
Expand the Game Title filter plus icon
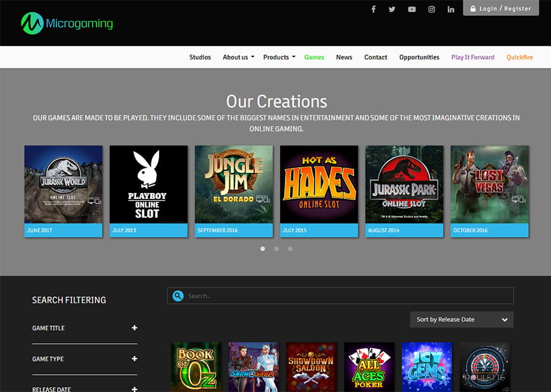tap(134, 328)
